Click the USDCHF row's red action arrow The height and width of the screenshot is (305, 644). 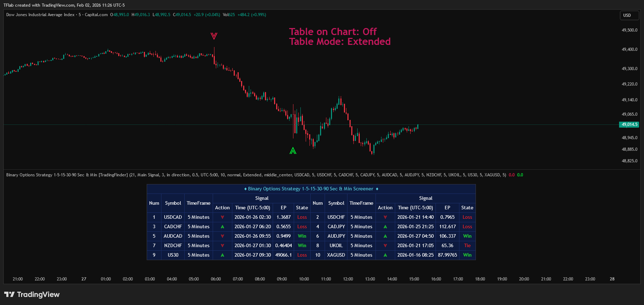pyautogui.click(x=385, y=217)
